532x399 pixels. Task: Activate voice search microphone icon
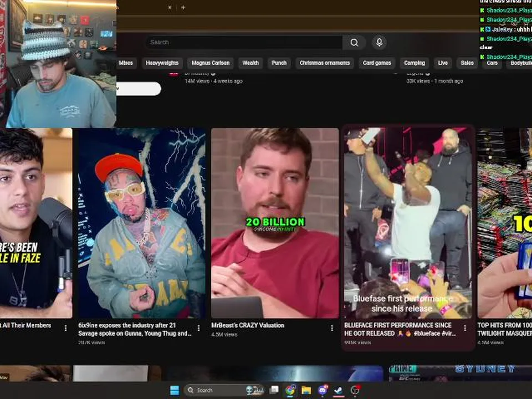[x=379, y=43]
